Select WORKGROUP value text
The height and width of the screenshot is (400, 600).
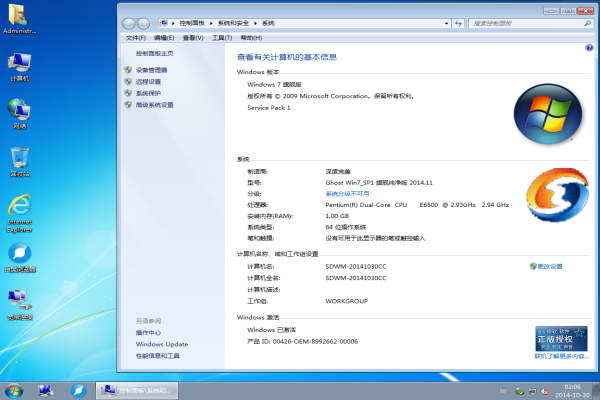point(347,301)
